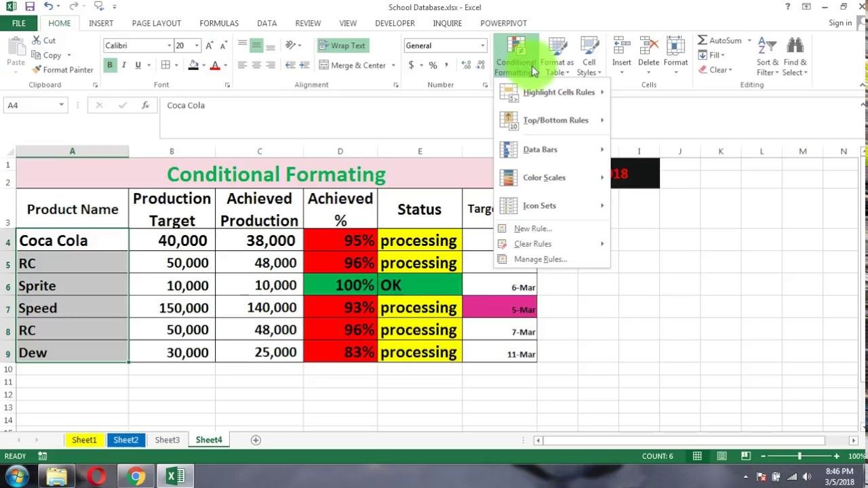Choose New Rule from menu
Image resolution: width=868 pixels, height=488 pixels.
tap(552, 228)
